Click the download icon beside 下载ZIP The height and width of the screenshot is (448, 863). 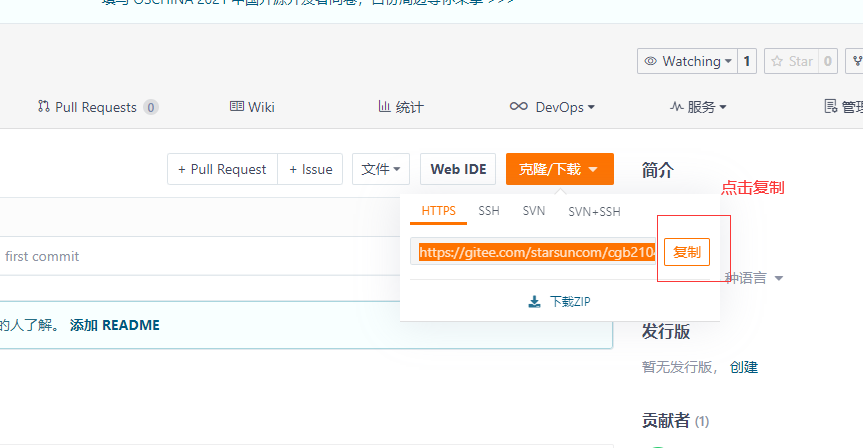coord(534,302)
